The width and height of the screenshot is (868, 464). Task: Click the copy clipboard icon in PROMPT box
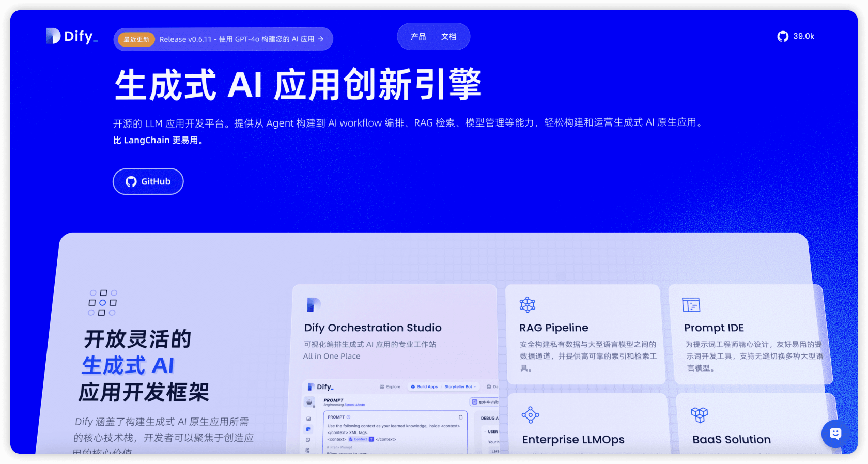click(x=460, y=417)
